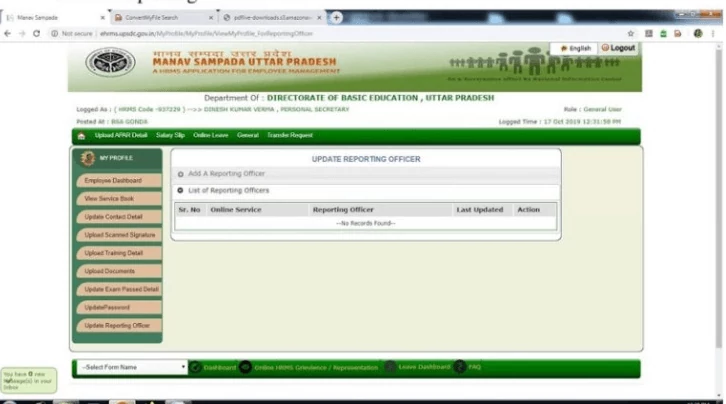Open the Upload APAR Detail menu
This screenshot has width=726, height=404.
(x=121, y=135)
